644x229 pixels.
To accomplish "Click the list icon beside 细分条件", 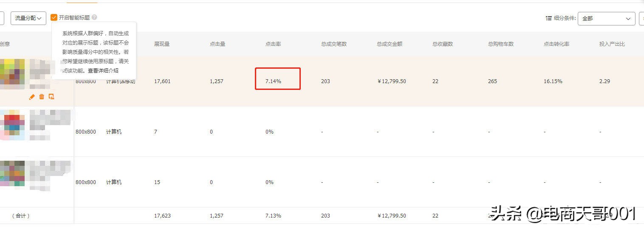I will (x=549, y=19).
